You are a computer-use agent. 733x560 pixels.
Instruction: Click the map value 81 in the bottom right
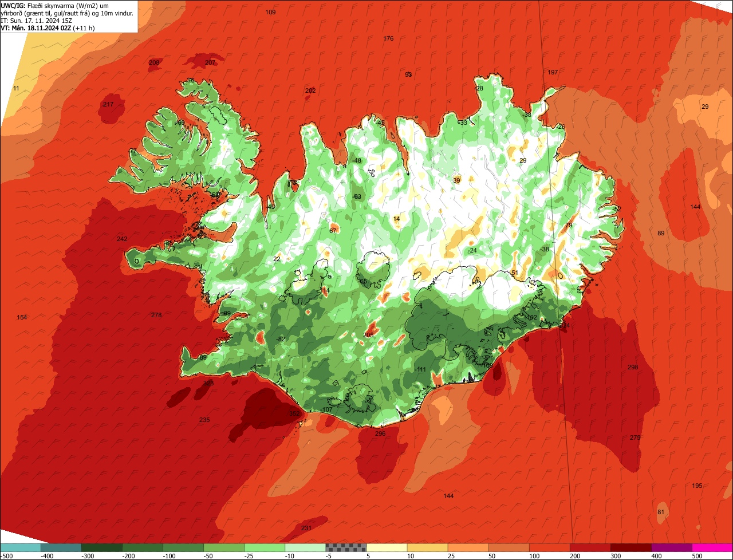(661, 512)
